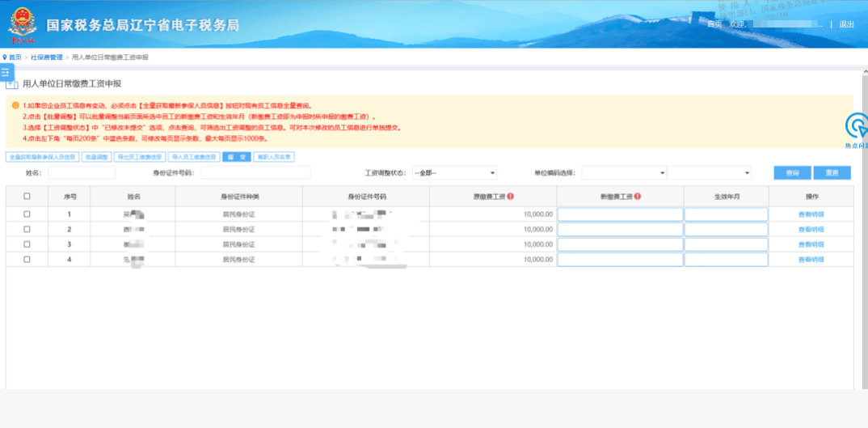Check the checkbox for row 1
This screenshot has width=868, height=428.
(x=27, y=214)
